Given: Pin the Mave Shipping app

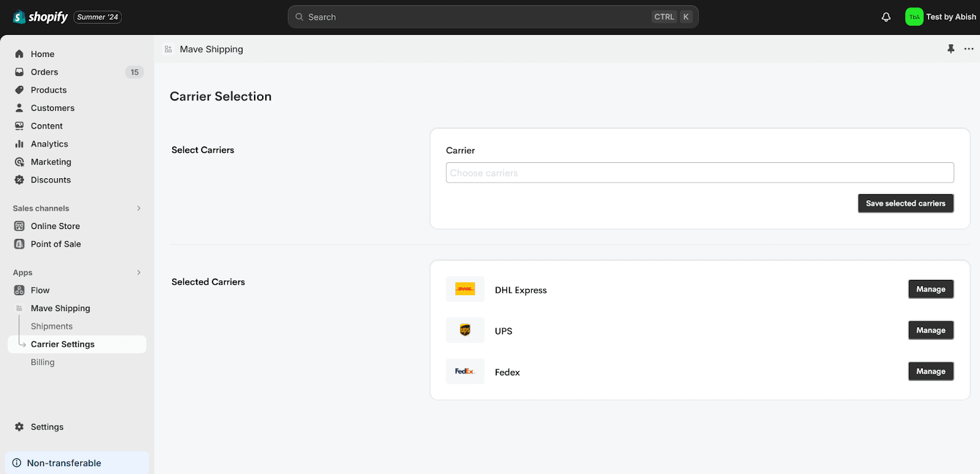Looking at the screenshot, I should point(951,49).
